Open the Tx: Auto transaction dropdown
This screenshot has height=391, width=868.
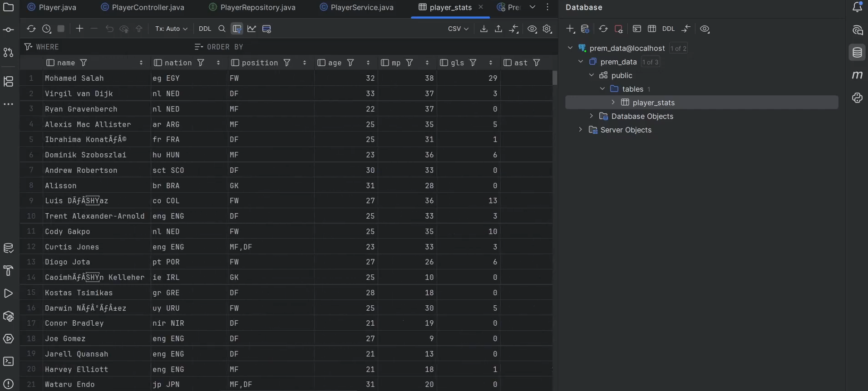pos(171,29)
